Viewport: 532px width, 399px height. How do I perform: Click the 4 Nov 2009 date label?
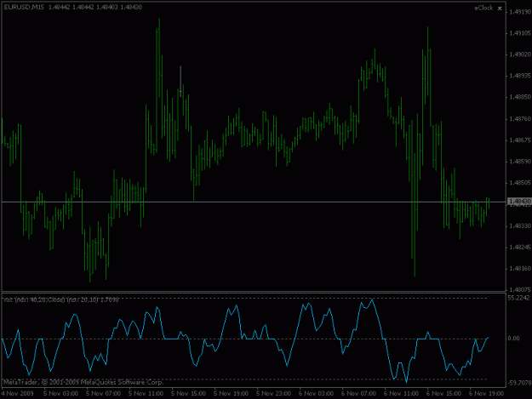tap(18, 394)
